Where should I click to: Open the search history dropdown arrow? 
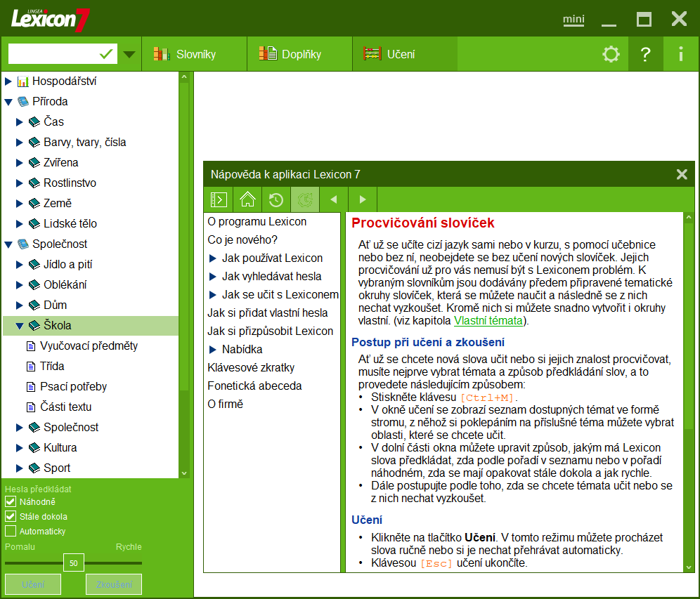click(x=129, y=54)
